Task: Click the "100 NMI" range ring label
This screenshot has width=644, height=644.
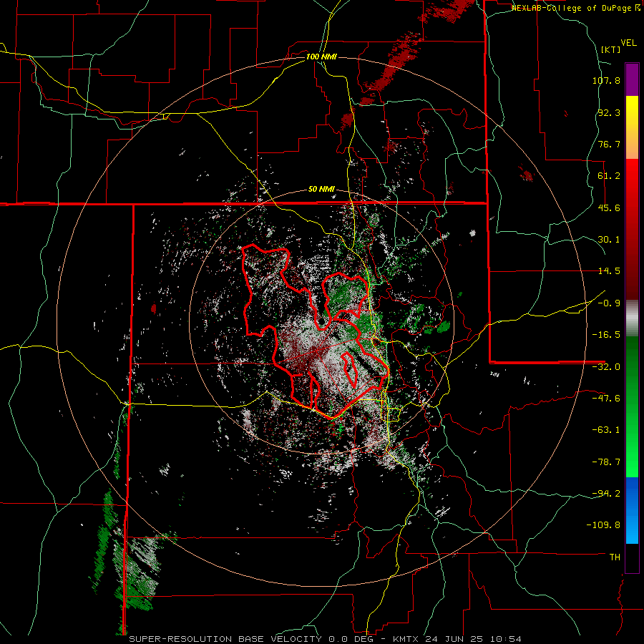Action: [321, 57]
